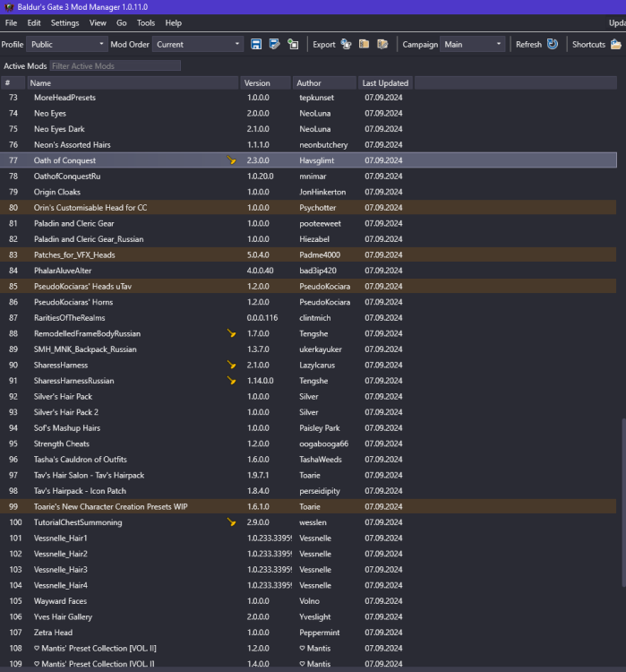Click the Last Updated column header

pos(385,83)
